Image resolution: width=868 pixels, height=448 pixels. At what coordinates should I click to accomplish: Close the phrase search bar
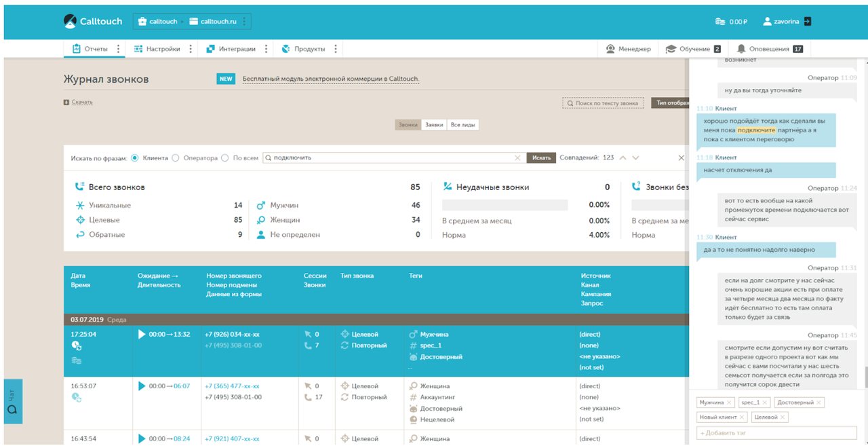[x=682, y=157]
